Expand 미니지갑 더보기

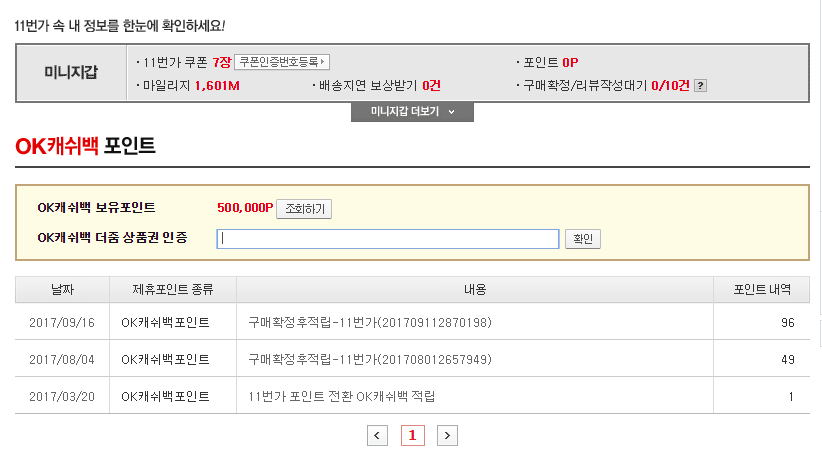(x=412, y=111)
